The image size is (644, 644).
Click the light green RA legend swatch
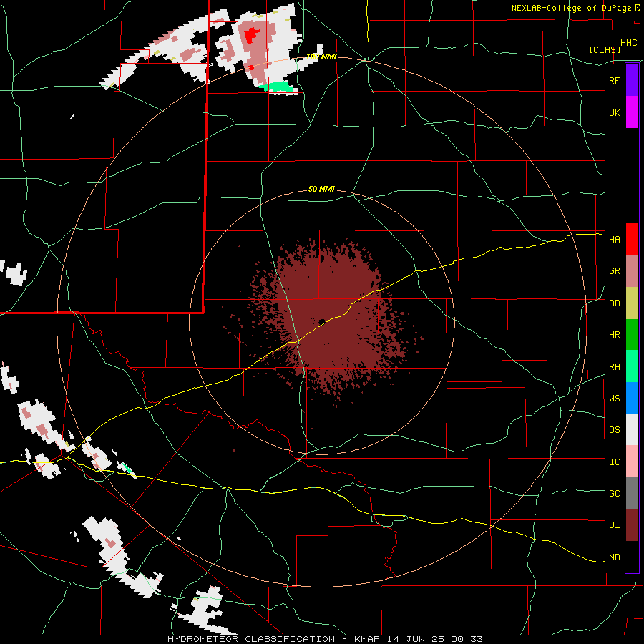coord(632,366)
